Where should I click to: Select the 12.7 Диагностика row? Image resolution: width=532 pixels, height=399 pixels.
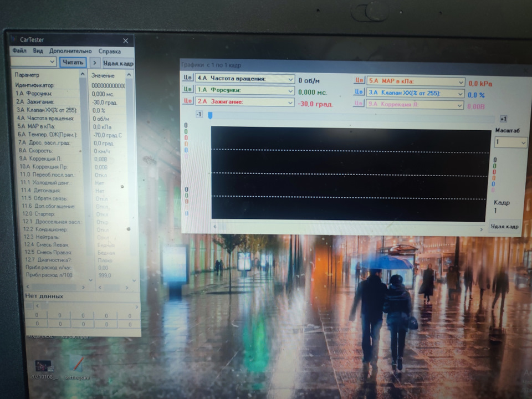click(48, 259)
